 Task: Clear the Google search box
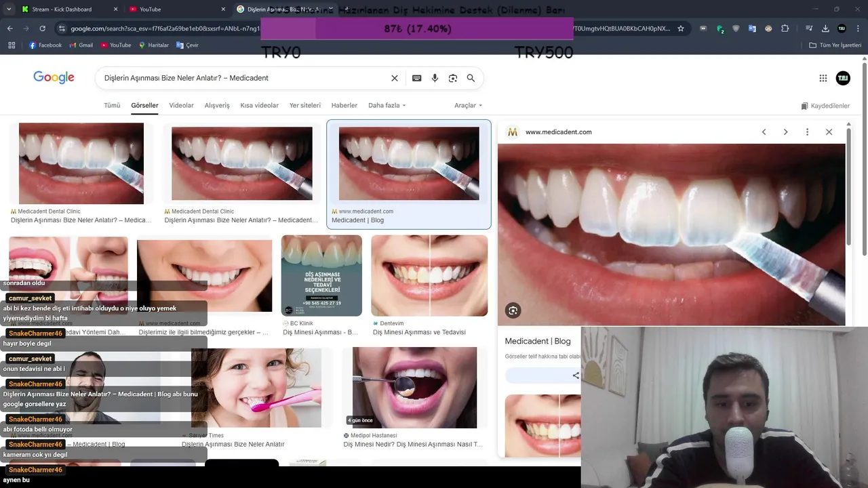point(395,78)
